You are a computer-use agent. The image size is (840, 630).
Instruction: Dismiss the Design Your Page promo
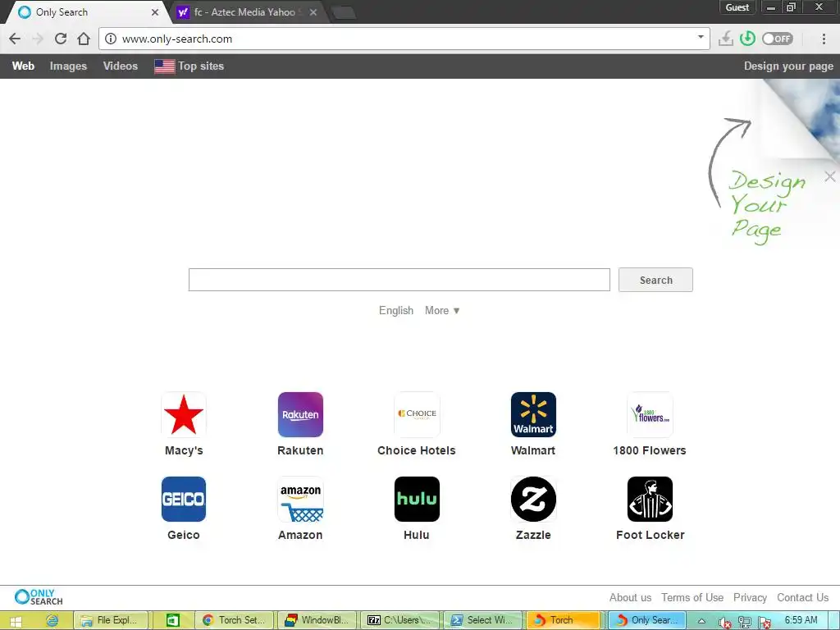pos(830,176)
